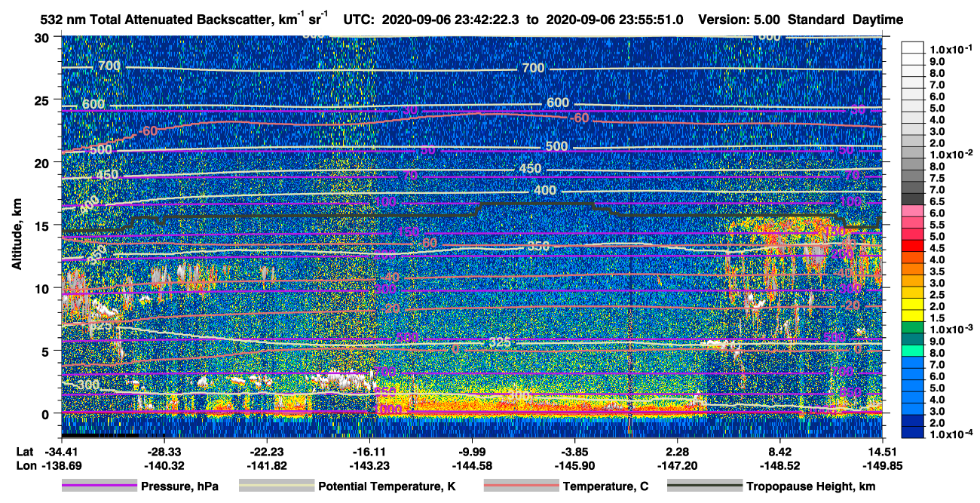
Task: Select the 1.0x10-4 dark blue colorbar swatch
Action: 913,433
